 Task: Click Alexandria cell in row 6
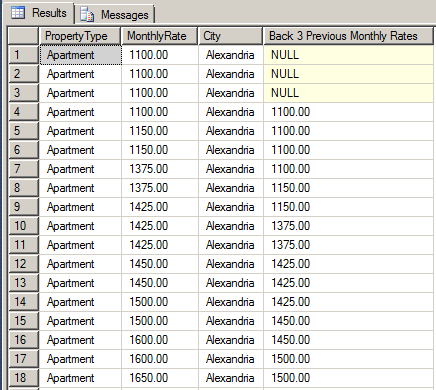coord(231,150)
